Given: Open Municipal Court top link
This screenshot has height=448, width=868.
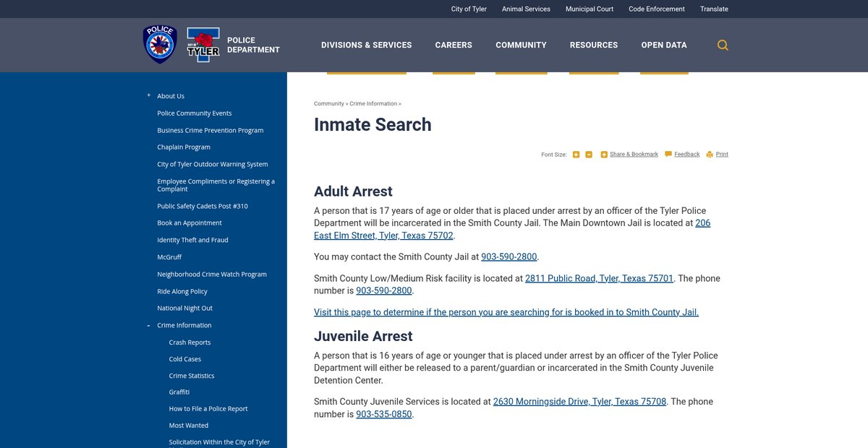Looking at the screenshot, I should point(589,9).
